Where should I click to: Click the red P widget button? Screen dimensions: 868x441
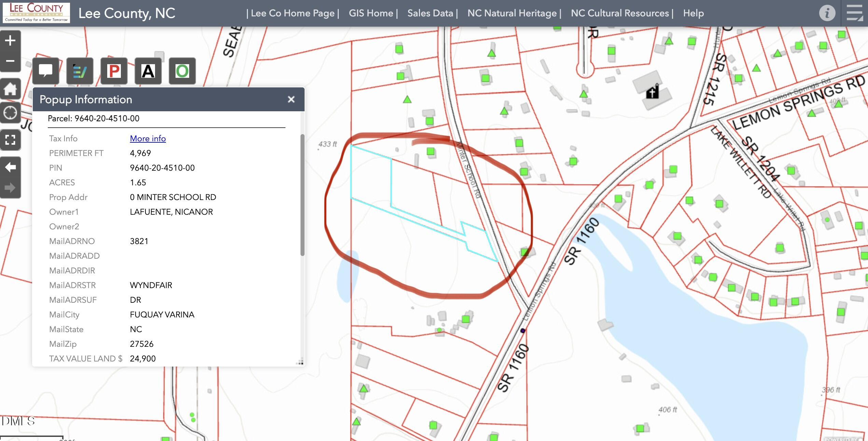point(114,71)
